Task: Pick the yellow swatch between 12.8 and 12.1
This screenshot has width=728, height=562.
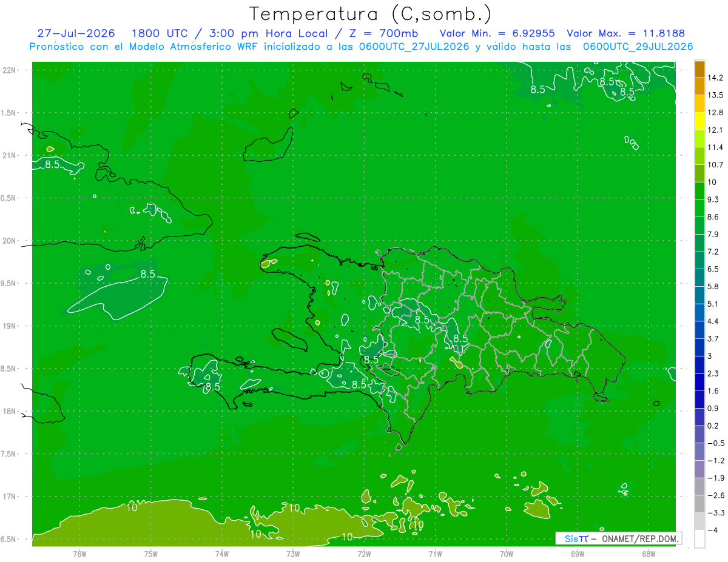Action: click(x=699, y=121)
